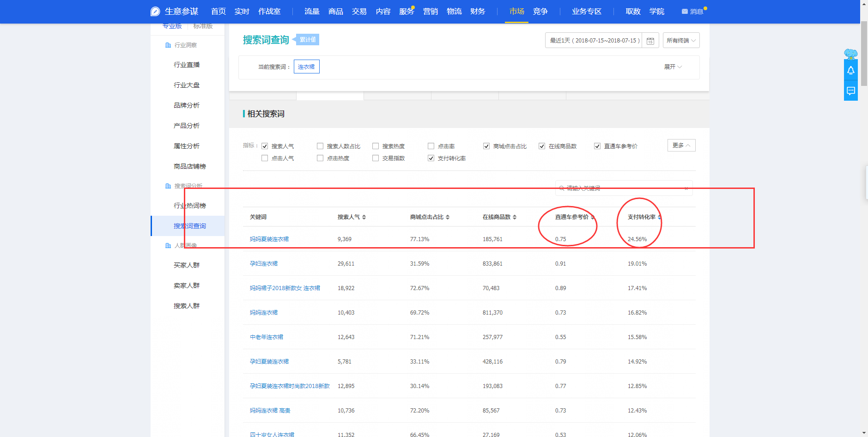Select 行业直播 in sidebar
Image resolution: width=868 pixels, height=437 pixels.
[x=187, y=65]
